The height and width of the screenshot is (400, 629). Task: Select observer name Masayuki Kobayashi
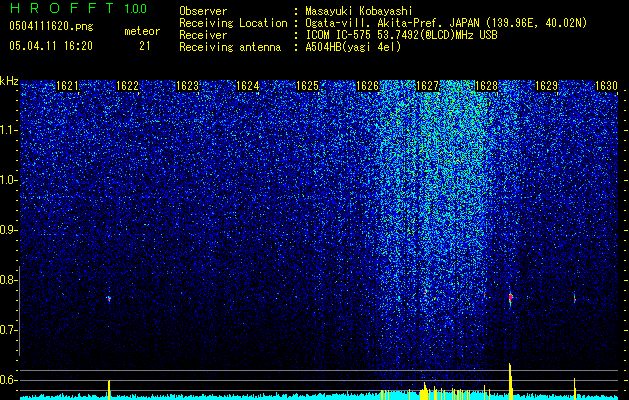(359, 11)
